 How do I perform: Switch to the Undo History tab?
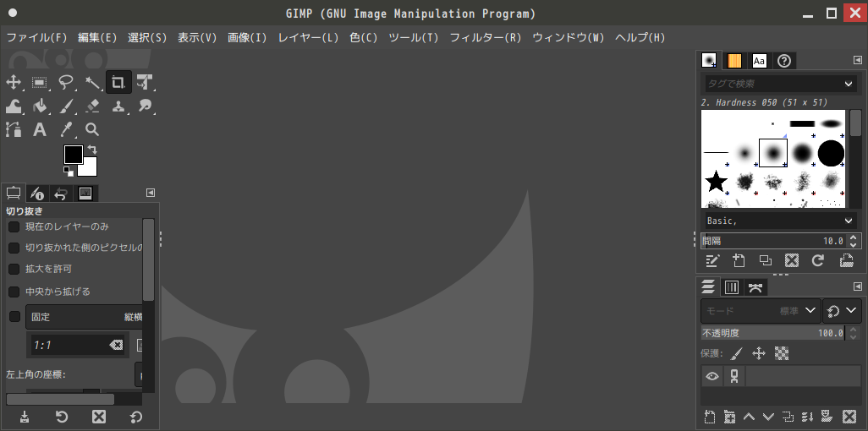(61, 193)
